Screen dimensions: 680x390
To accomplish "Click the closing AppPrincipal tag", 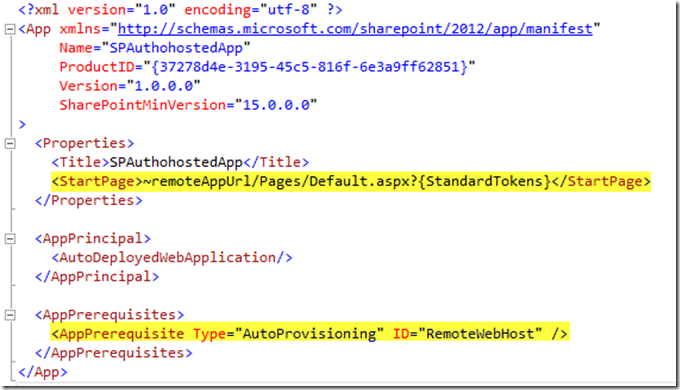I will pos(97,277).
